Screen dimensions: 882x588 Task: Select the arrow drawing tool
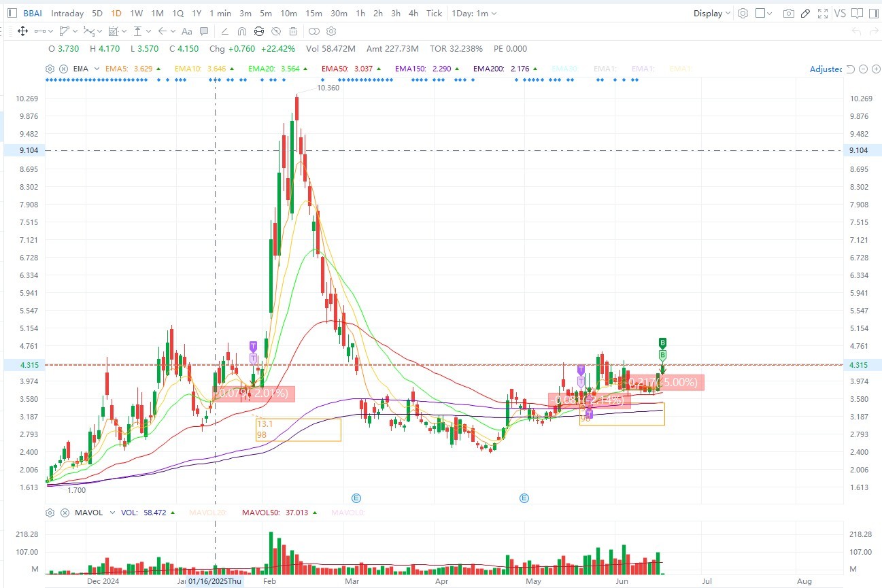point(163,31)
